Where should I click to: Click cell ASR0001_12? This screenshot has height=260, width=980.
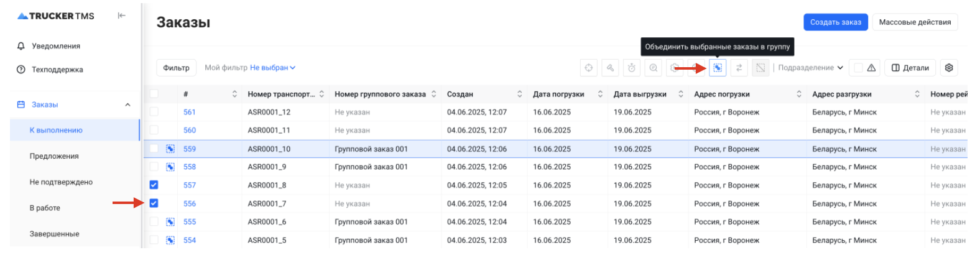269,112
